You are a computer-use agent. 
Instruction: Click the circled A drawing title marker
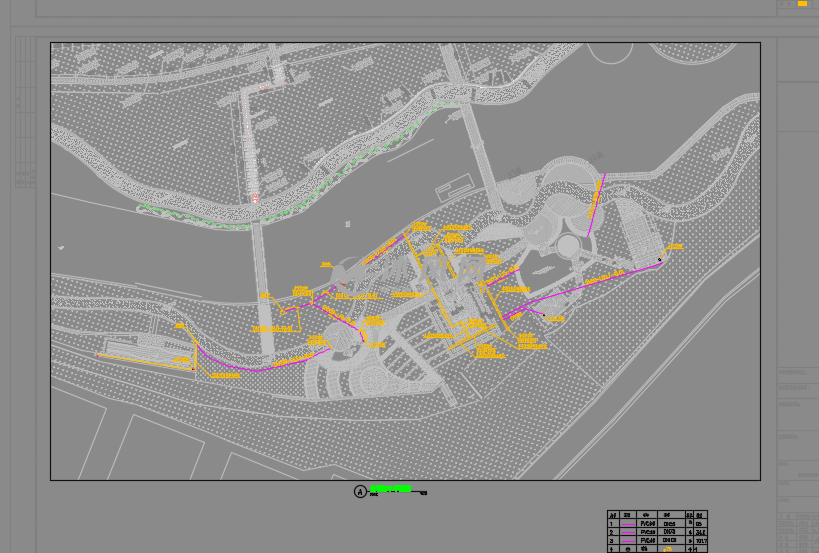click(x=360, y=491)
